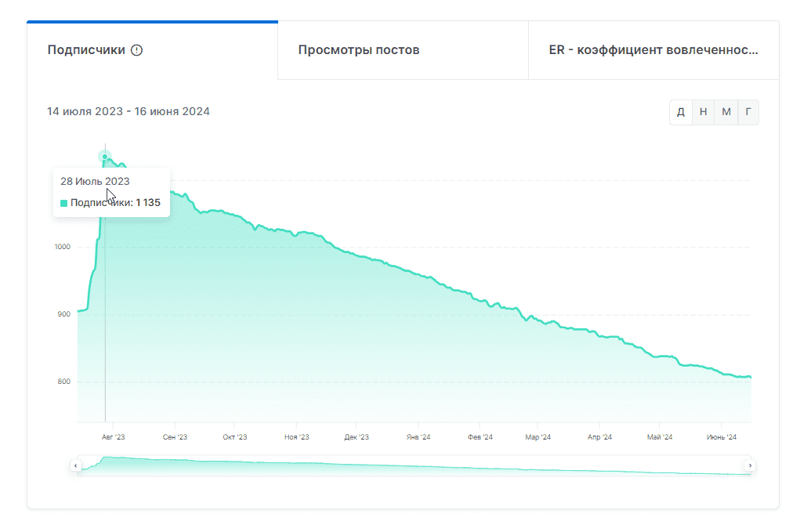Open the Подписчики tab
The width and height of the screenshot is (800, 532).
(86, 50)
